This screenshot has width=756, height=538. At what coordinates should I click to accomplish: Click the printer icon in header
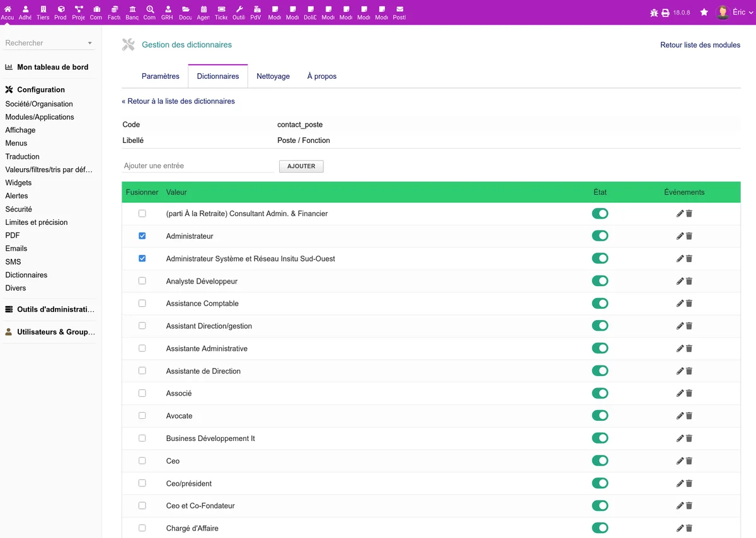pyautogui.click(x=665, y=13)
